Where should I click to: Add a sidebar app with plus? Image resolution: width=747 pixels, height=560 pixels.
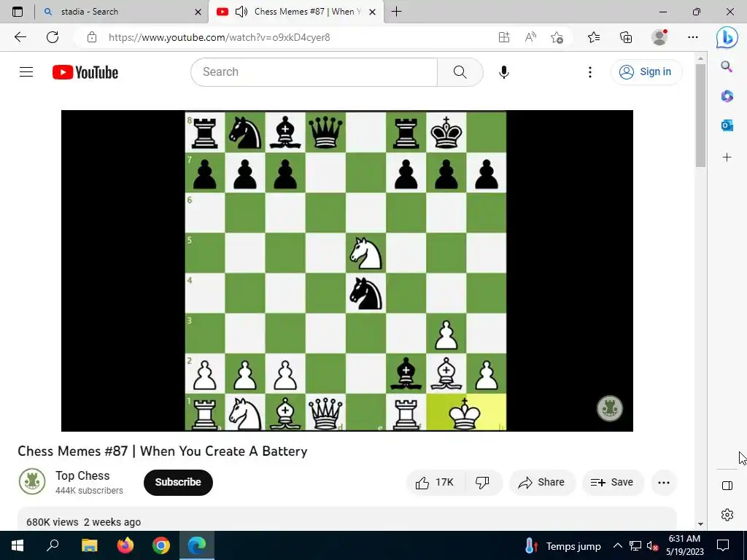[727, 157]
